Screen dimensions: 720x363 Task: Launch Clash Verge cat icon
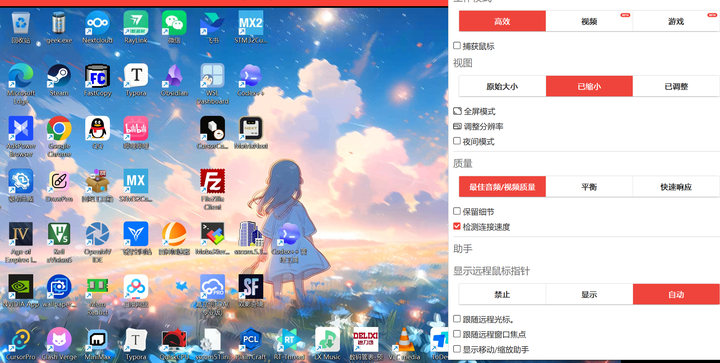point(59,340)
